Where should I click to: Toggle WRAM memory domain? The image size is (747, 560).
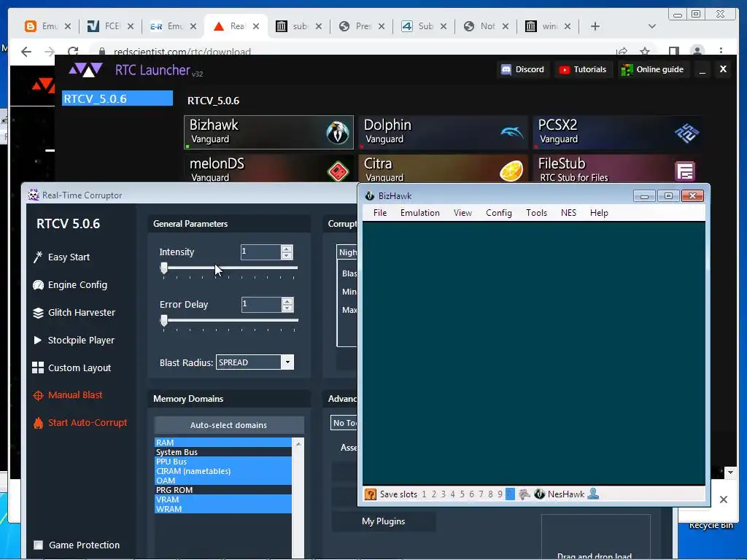pyautogui.click(x=223, y=509)
